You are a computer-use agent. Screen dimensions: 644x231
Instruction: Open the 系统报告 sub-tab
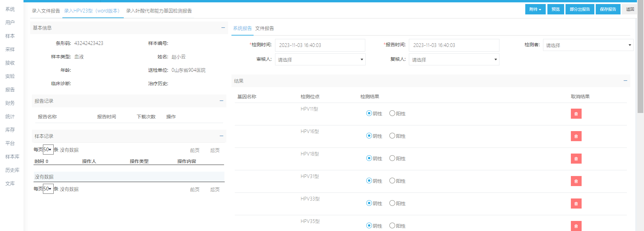(243, 28)
